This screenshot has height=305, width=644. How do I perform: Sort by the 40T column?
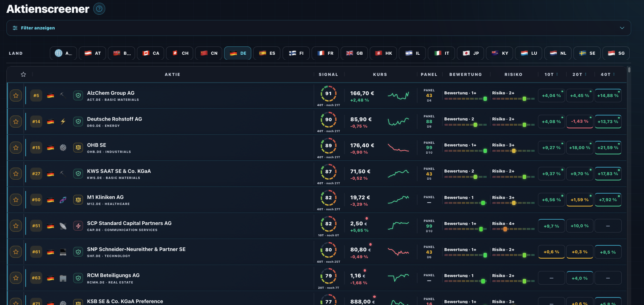click(608, 74)
